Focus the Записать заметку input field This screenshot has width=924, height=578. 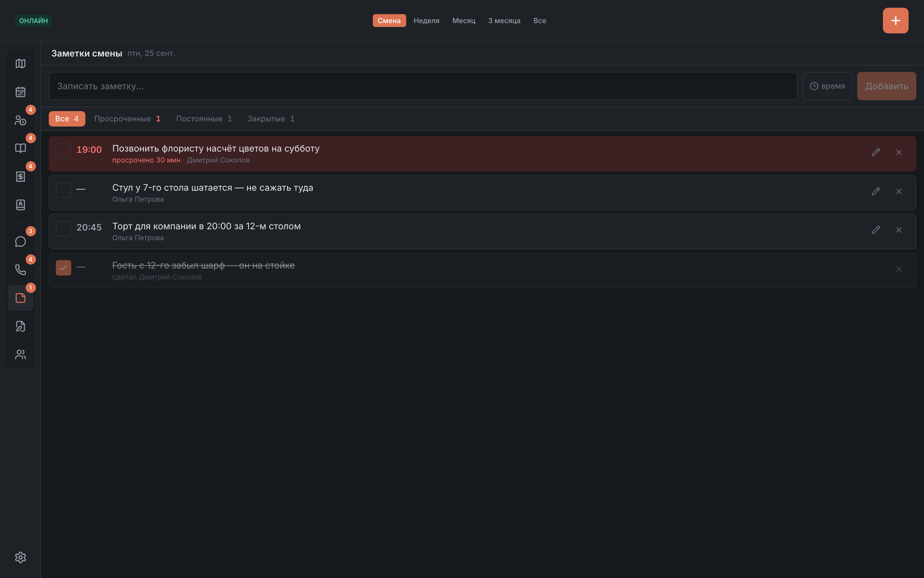tap(423, 86)
